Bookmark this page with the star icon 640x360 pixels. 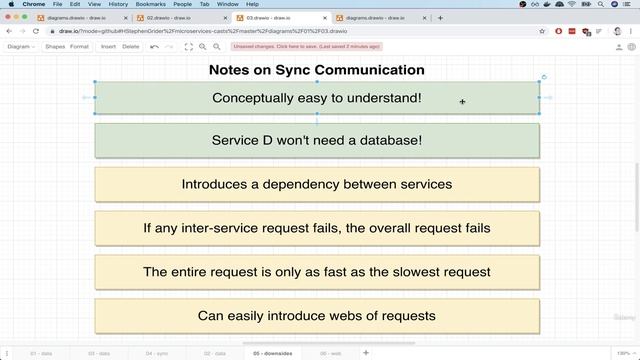click(x=542, y=31)
